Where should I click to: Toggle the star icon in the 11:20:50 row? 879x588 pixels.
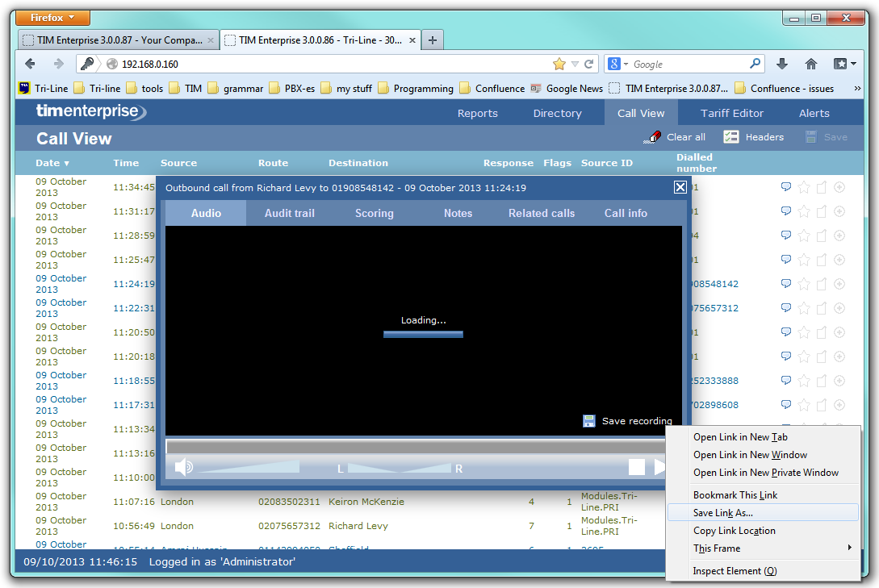pos(804,332)
